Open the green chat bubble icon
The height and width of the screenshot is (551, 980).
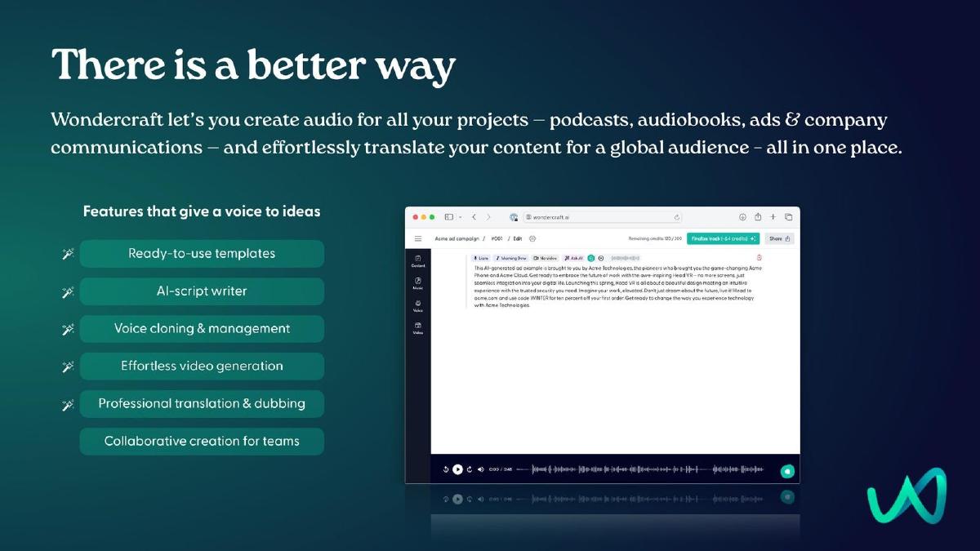pos(787,471)
